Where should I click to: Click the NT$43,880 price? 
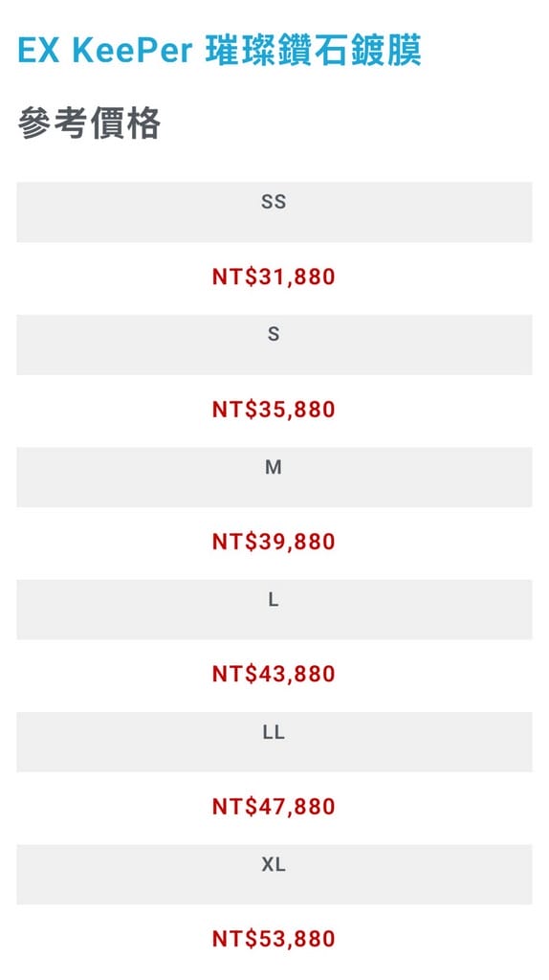[x=274, y=675]
